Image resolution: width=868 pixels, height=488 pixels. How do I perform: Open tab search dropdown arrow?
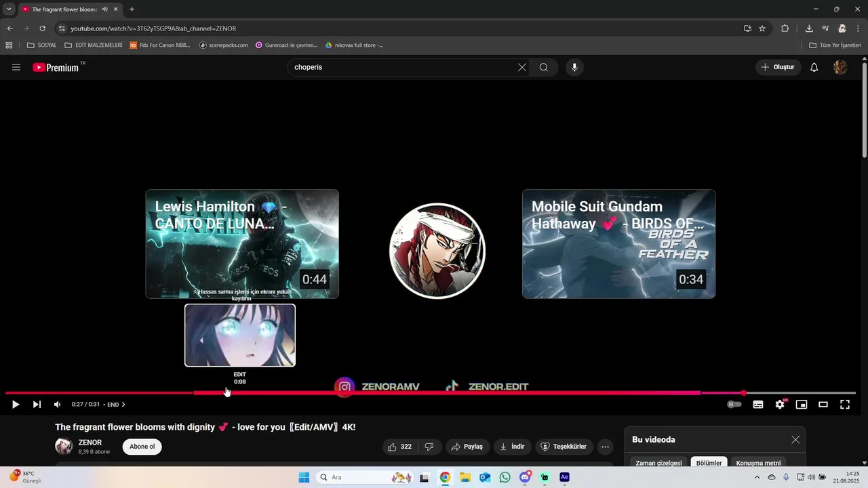(9, 9)
